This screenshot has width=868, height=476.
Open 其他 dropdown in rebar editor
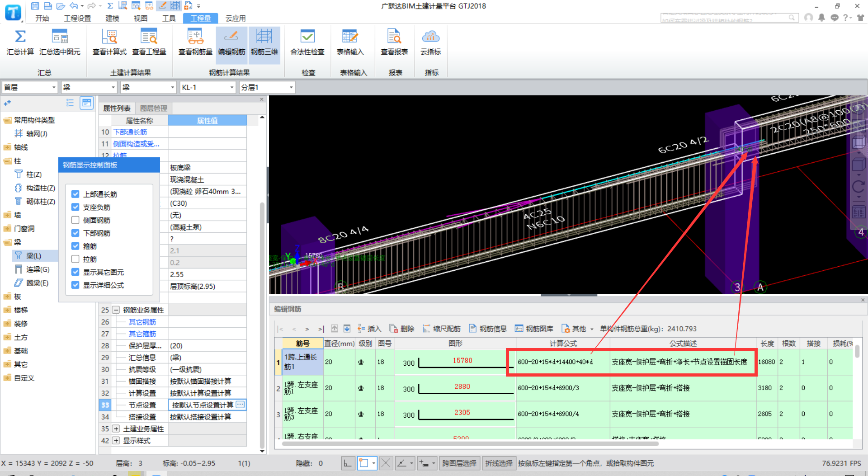click(x=578, y=329)
